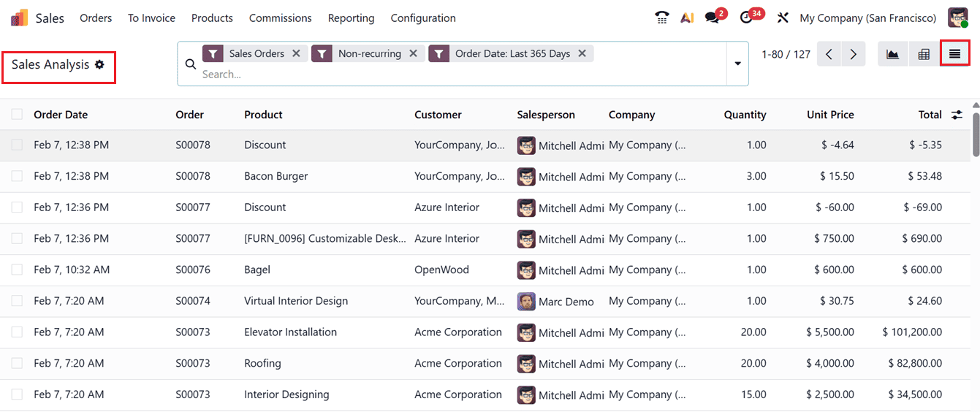Viewport: 980px width, 412px height.
Task: Remove the Non-recurring filter
Action: point(413,53)
